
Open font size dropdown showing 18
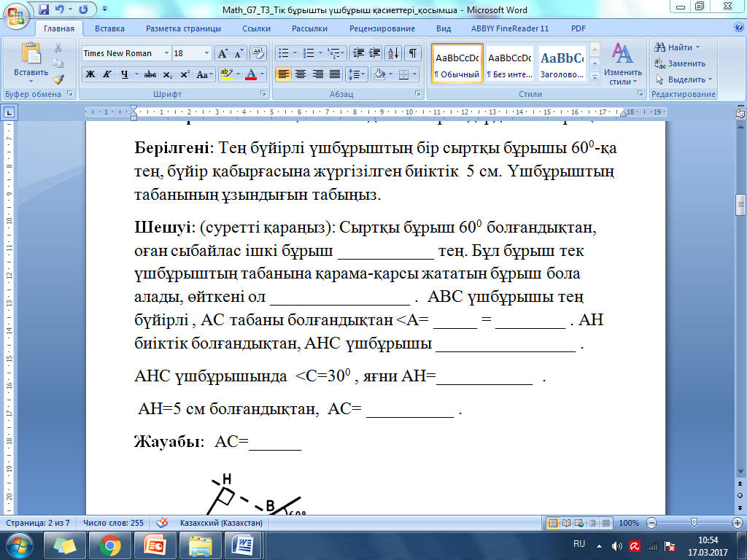click(x=206, y=53)
